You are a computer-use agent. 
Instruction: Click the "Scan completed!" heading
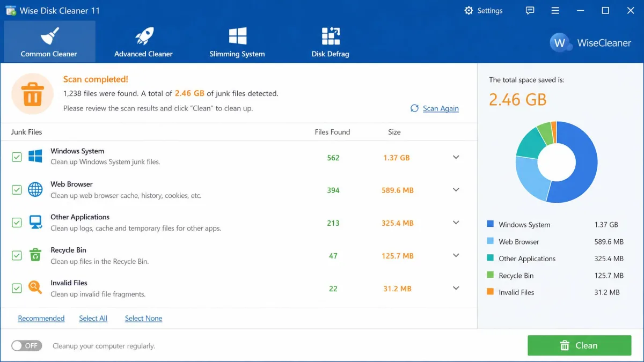[x=96, y=79]
